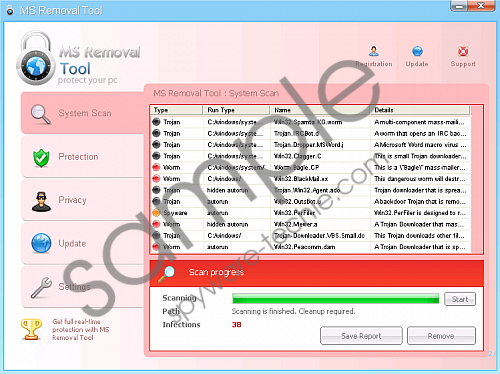Click the threat icon for Trojan.IRCBot.d
Viewport: 500px width, 374px height.
(156, 133)
